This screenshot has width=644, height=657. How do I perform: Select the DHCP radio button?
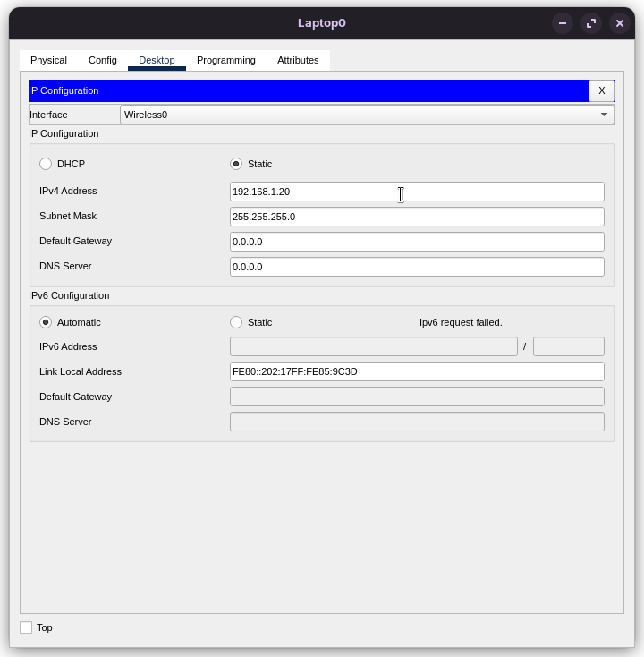46,164
